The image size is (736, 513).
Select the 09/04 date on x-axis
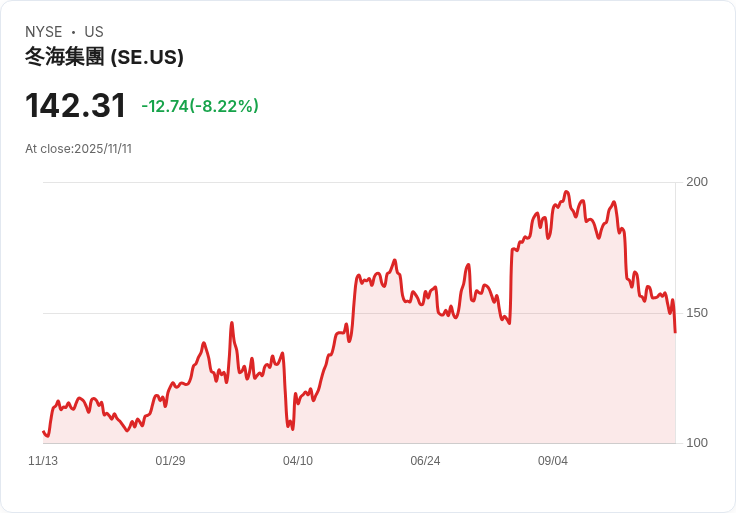click(553, 461)
